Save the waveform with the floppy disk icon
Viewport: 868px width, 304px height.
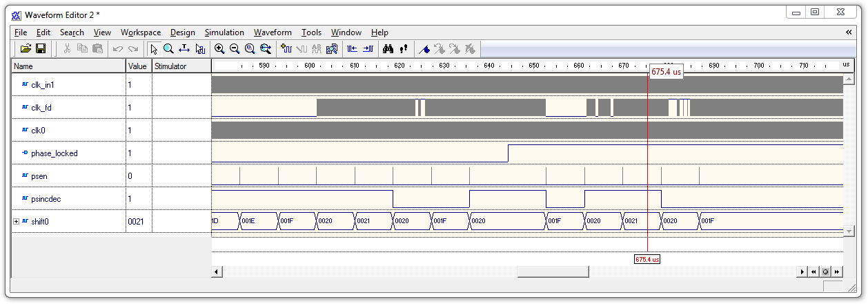pos(41,49)
